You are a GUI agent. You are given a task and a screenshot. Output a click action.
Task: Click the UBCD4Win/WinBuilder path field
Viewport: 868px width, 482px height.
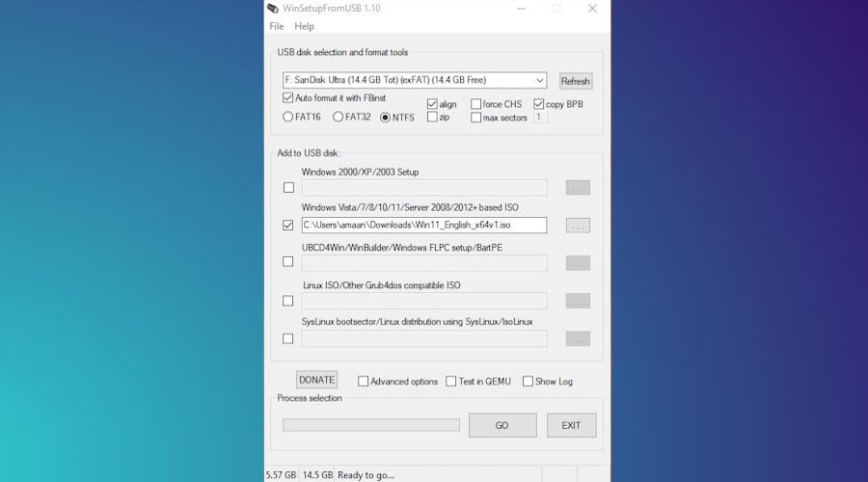(x=424, y=263)
